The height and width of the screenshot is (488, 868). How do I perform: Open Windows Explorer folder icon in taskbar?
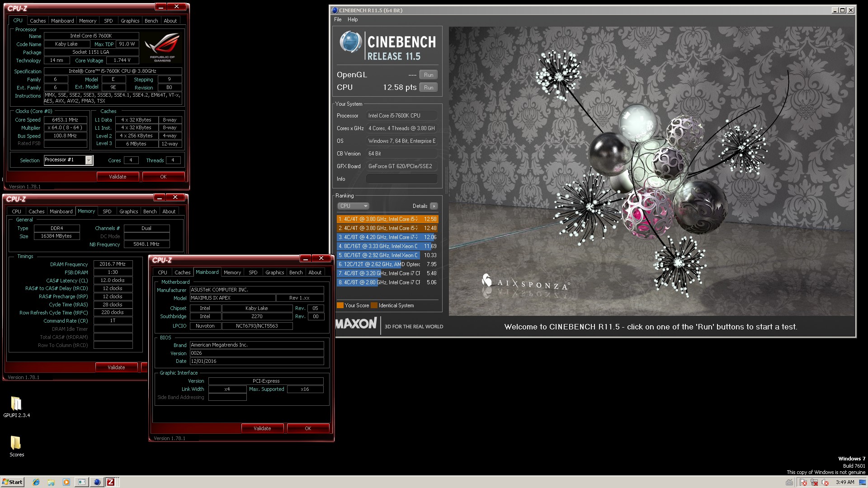point(51,482)
